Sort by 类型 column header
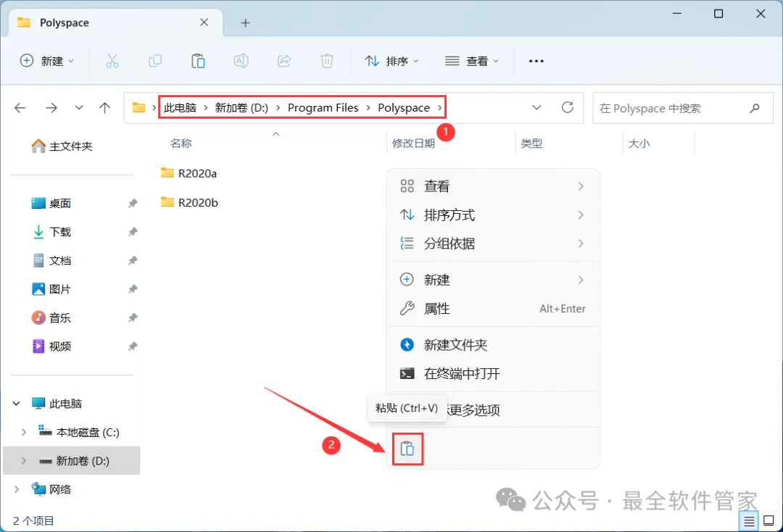783x532 pixels. 531,144
